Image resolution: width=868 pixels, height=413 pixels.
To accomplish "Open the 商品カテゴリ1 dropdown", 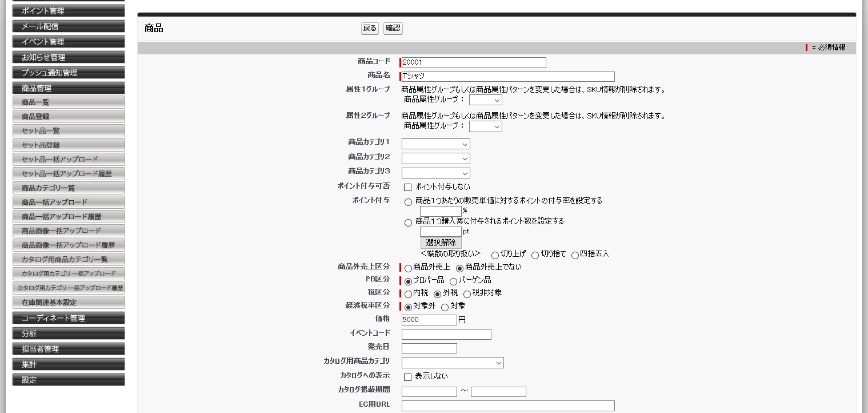I will pyautogui.click(x=435, y=144).
